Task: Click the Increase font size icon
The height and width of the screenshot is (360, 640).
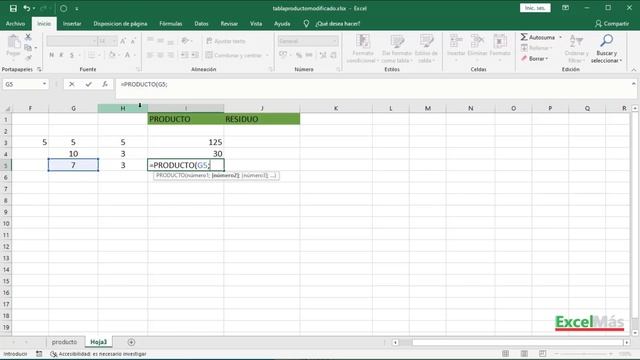Action: 123,41
